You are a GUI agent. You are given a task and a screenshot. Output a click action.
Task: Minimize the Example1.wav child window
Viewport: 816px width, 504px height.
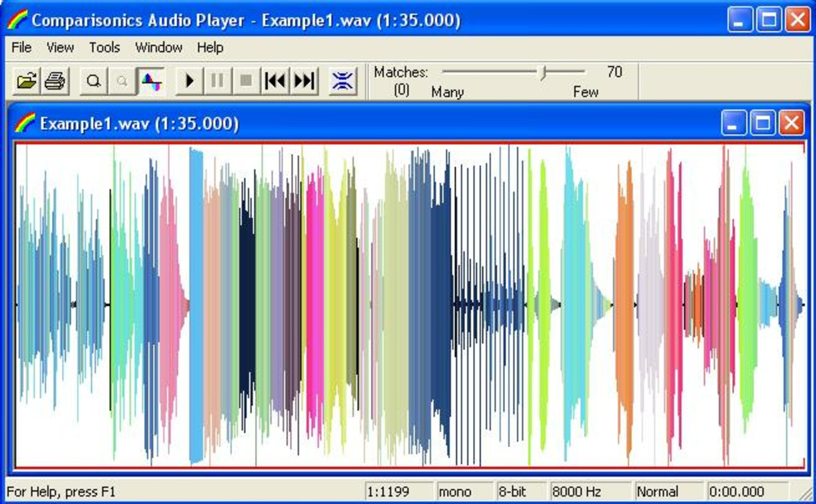(x=734, y=123)
